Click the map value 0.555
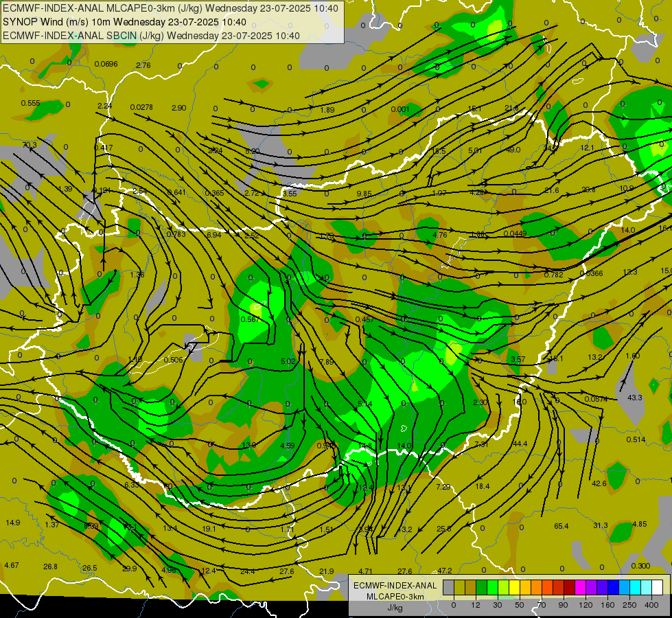 tap(30, 104)
